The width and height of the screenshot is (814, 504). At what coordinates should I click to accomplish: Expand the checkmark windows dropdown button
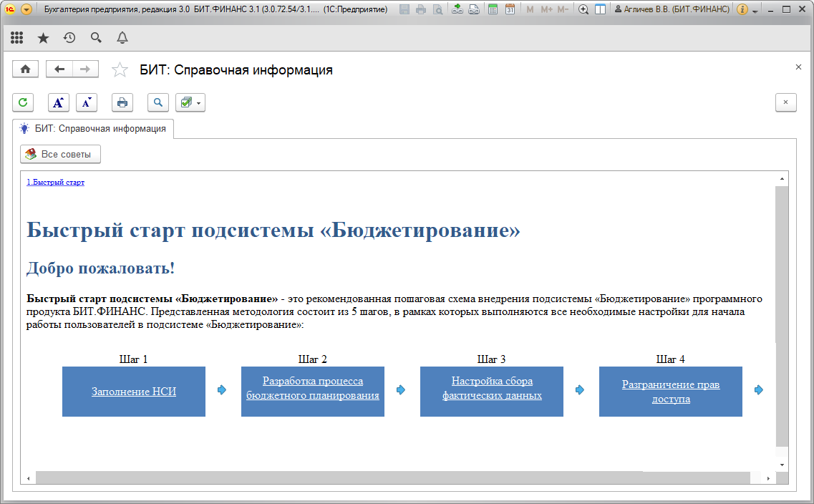point(190,102)
